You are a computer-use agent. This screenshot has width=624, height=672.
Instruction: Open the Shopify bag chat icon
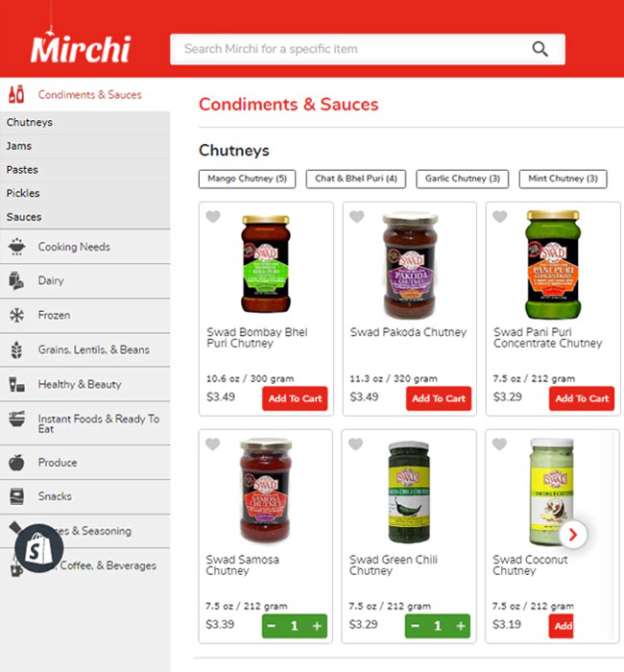39,548
